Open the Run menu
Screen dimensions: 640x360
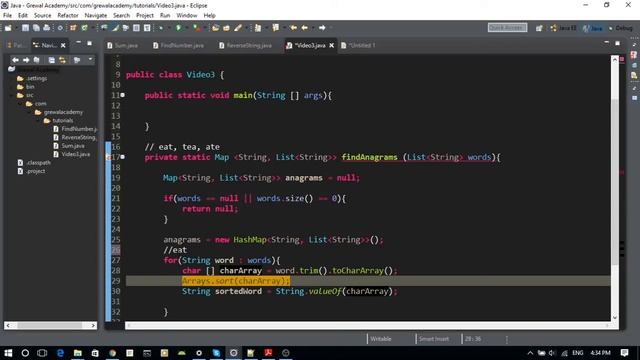pos(165,16)
